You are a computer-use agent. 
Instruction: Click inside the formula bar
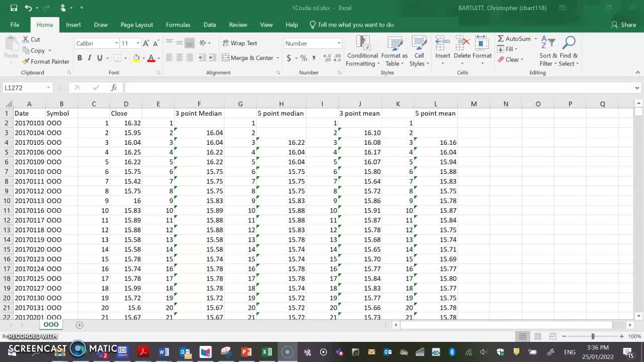302,87
